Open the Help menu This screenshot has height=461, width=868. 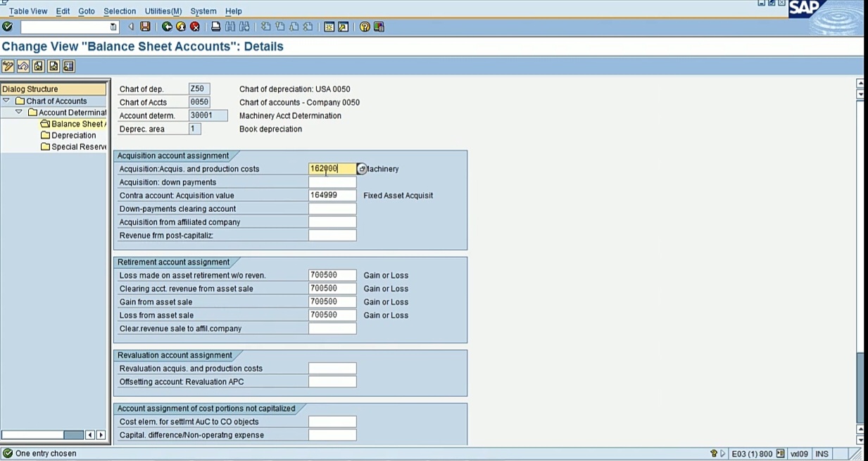[x=234, y=11]
